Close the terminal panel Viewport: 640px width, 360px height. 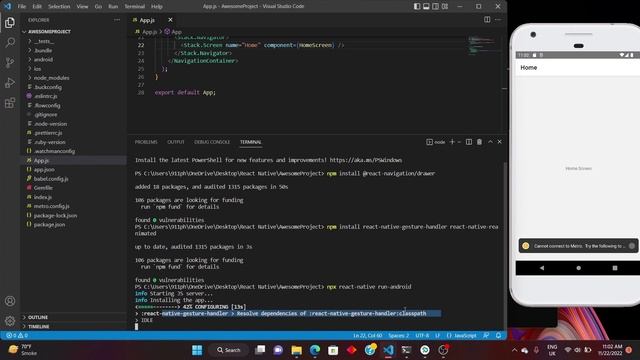[x=500, y=142]
